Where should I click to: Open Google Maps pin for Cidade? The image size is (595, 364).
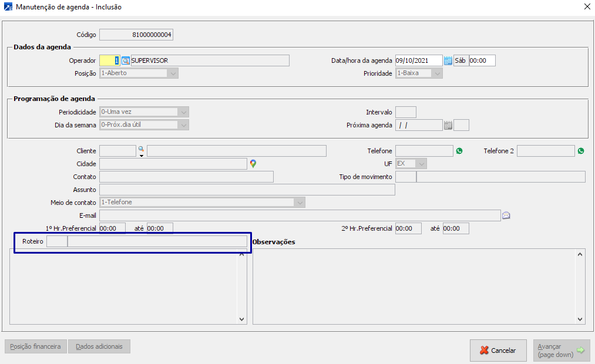click(253, 163)
